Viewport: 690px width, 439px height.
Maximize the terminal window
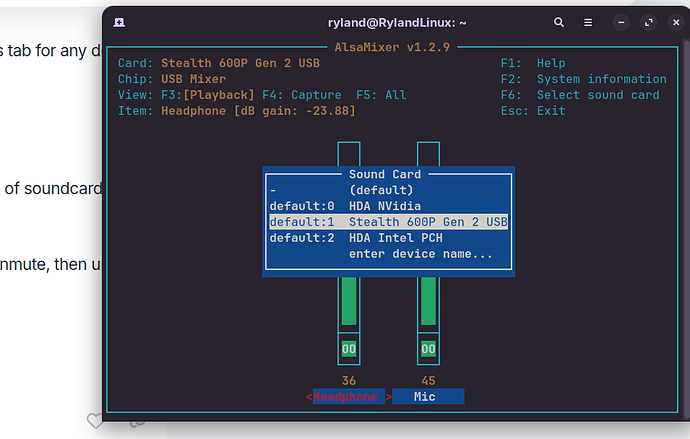(x=649, y=22)
